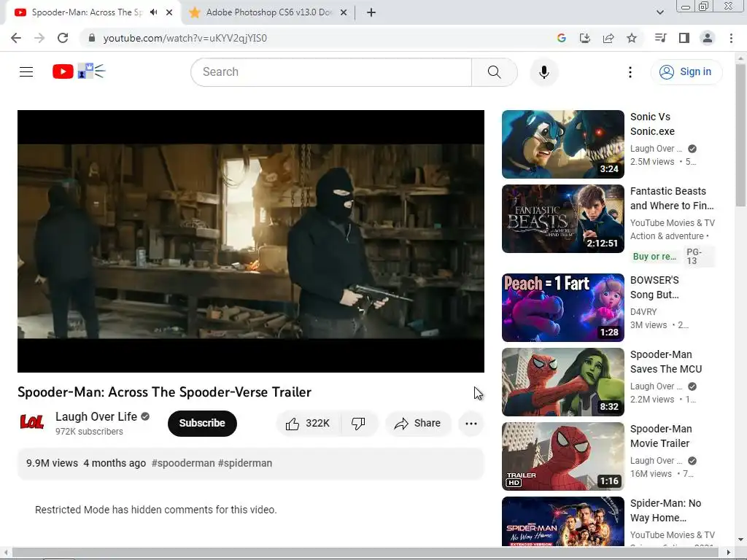Click the #spiderman hashtag
747x560 pixels.
point(245,463)
